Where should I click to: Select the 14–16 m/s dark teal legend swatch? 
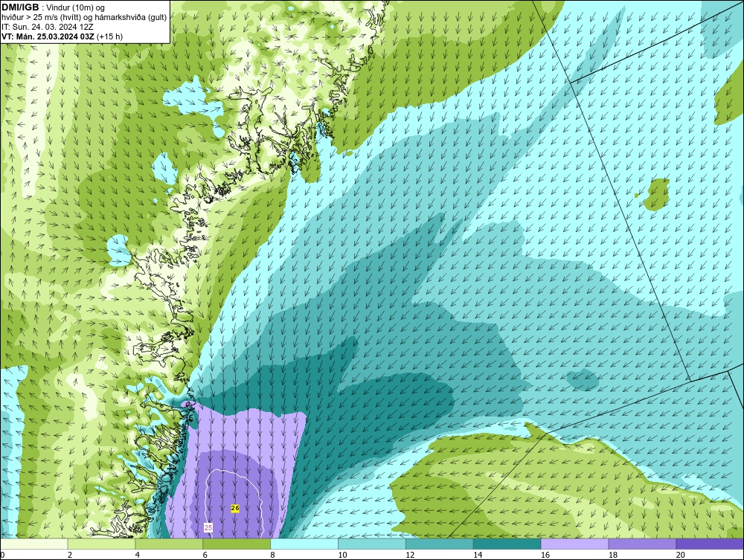(x=507, y=544)
